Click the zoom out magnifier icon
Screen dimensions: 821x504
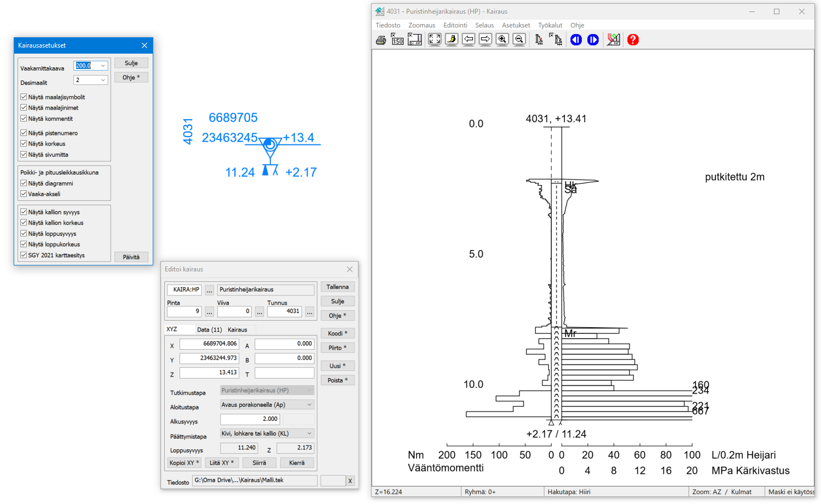[x=519, y=39]
